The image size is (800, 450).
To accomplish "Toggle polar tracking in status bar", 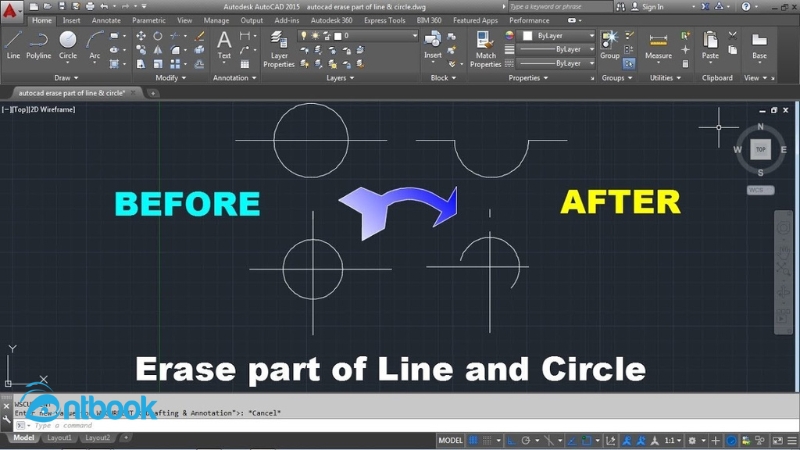I will coord(526,440).
